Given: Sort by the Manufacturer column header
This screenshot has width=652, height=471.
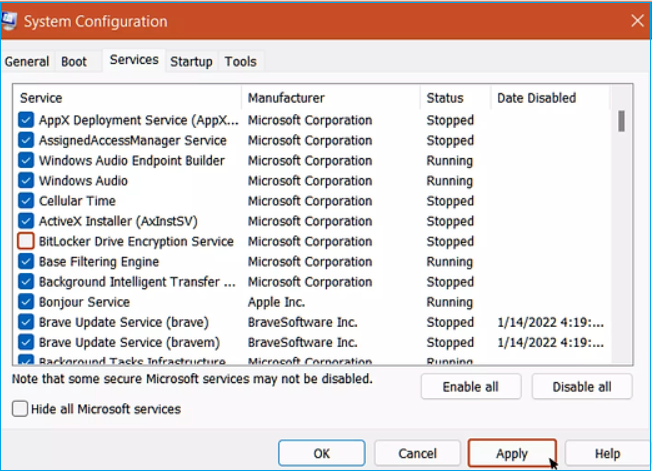Looking at the screenshot, I should click(286, 98).
